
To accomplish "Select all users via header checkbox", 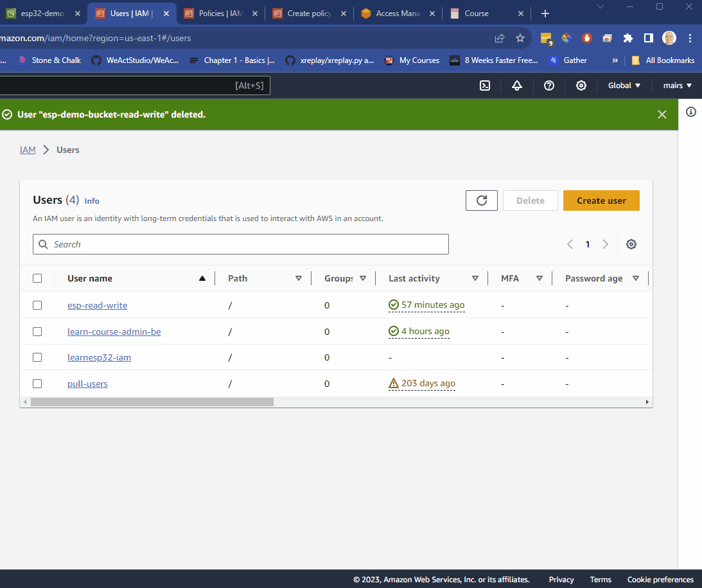I will tap(37, 278).
